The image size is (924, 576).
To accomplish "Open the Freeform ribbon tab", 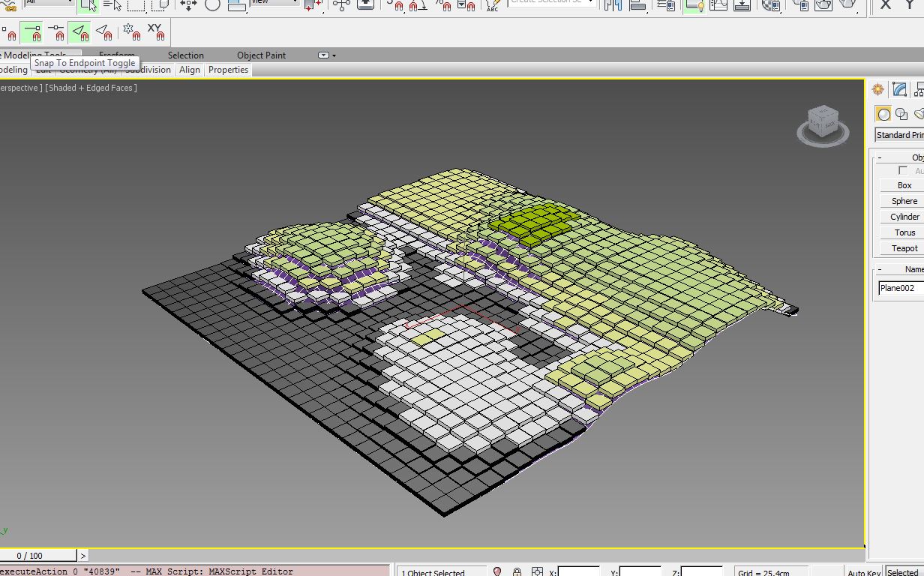I will click(117, 55).
